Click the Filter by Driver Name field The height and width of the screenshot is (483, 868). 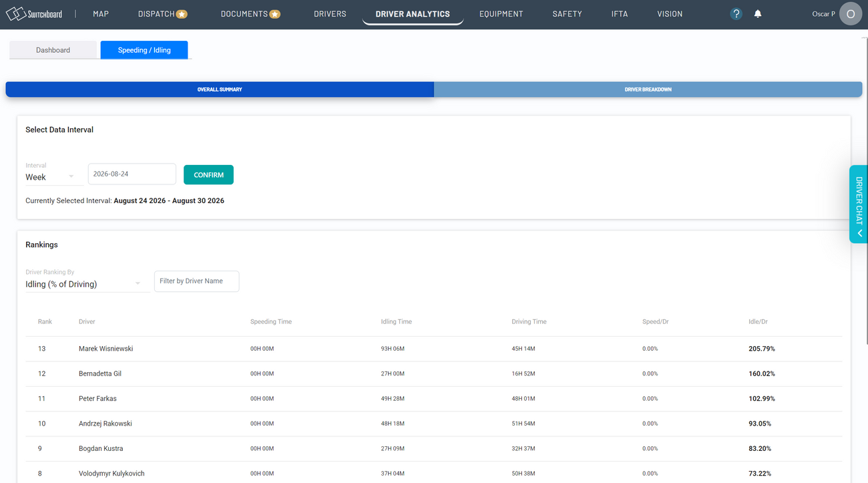[x=196, y=281]
